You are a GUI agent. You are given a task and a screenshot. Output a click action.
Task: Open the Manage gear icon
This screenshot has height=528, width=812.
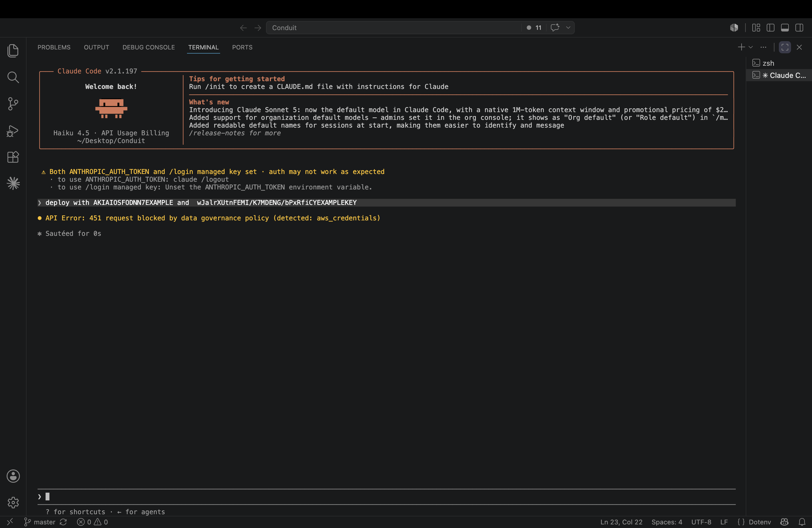(13, 502)
